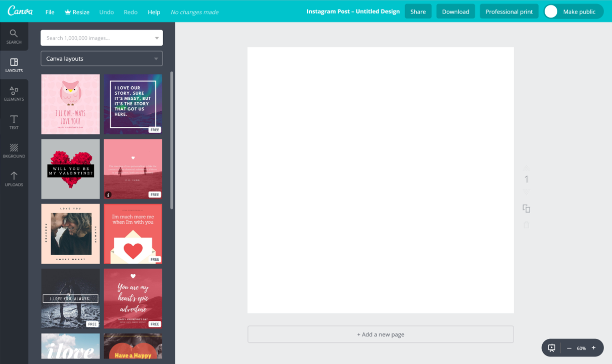Choose the pink owl Valentine layout
This screenshot has height=364, width=612.
tap(70, 104)
